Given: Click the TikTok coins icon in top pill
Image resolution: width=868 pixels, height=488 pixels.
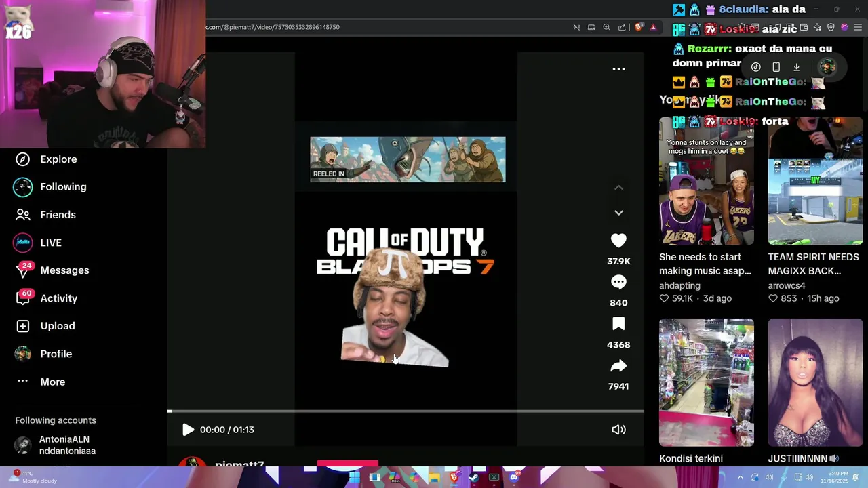Looking at the screenshot, I should (755, 67).
